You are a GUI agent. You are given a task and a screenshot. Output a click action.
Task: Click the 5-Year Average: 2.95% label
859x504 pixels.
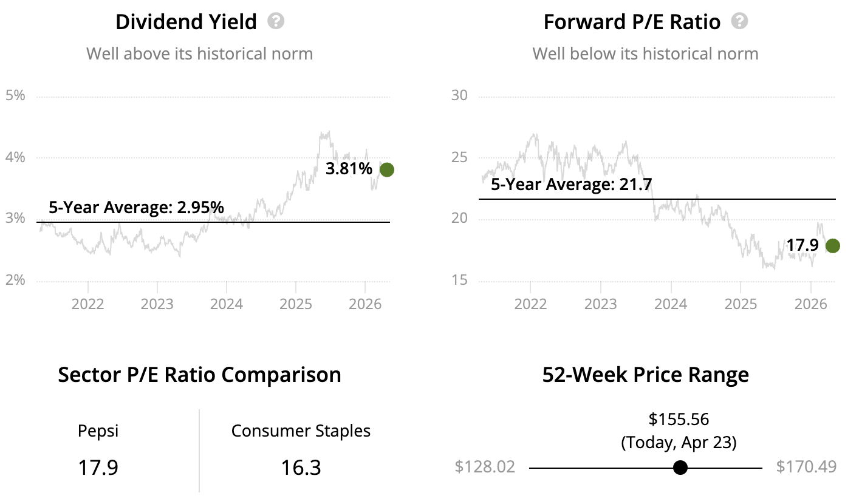(136, 208)
